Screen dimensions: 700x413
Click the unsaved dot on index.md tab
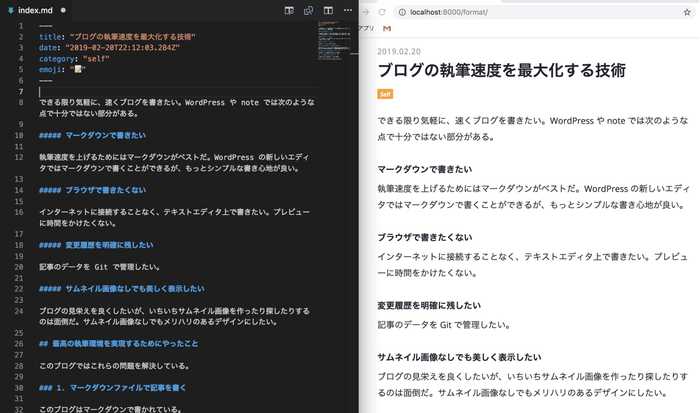point(63,10)
